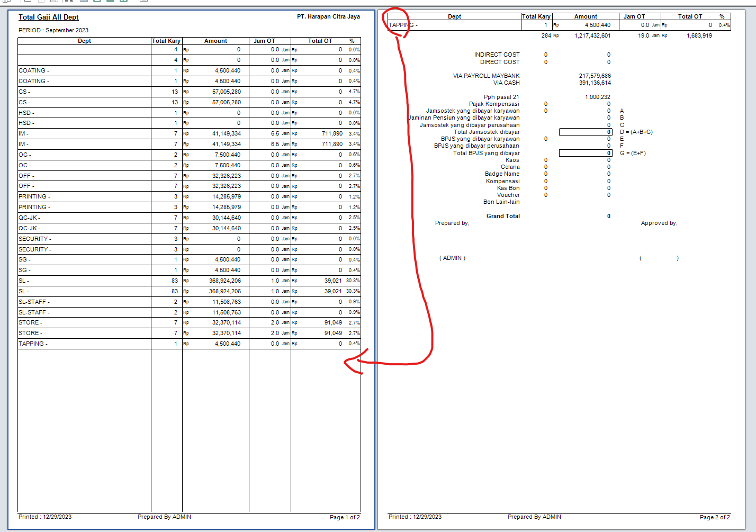The width and height of the screenshot is (756, 532).
Task: Click the 'Grand Total' label
Action: coord(503,217)
